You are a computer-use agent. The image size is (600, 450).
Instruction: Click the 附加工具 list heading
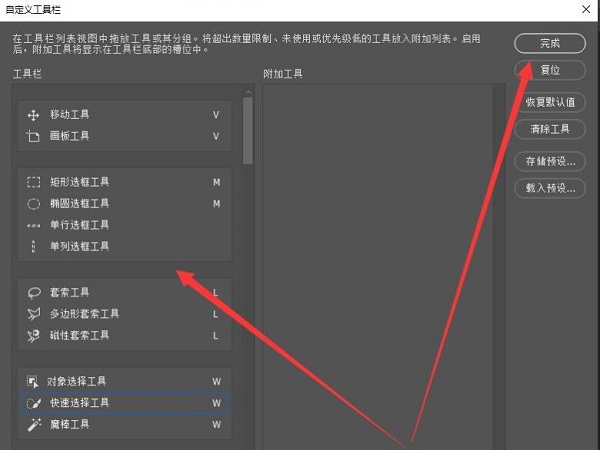tap(283, 73)
